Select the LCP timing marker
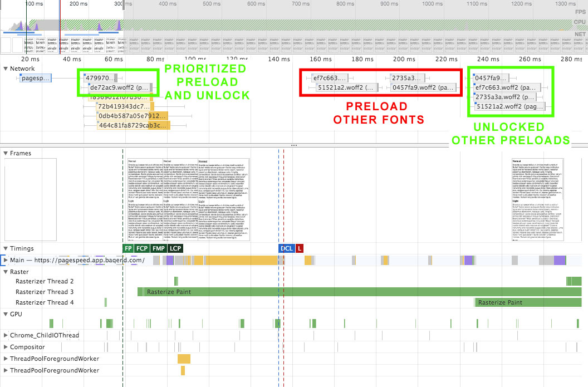 (175, 248)
